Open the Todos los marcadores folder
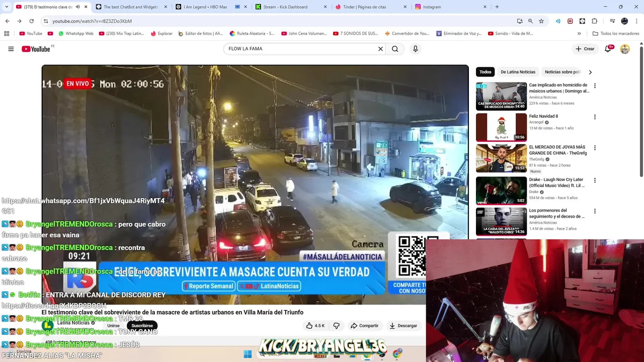 [616, 34]
